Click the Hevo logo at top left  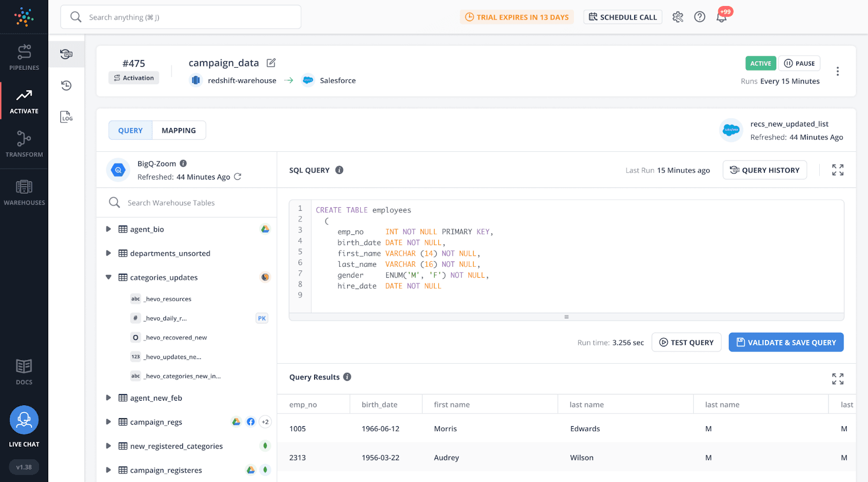click(24, 17)
